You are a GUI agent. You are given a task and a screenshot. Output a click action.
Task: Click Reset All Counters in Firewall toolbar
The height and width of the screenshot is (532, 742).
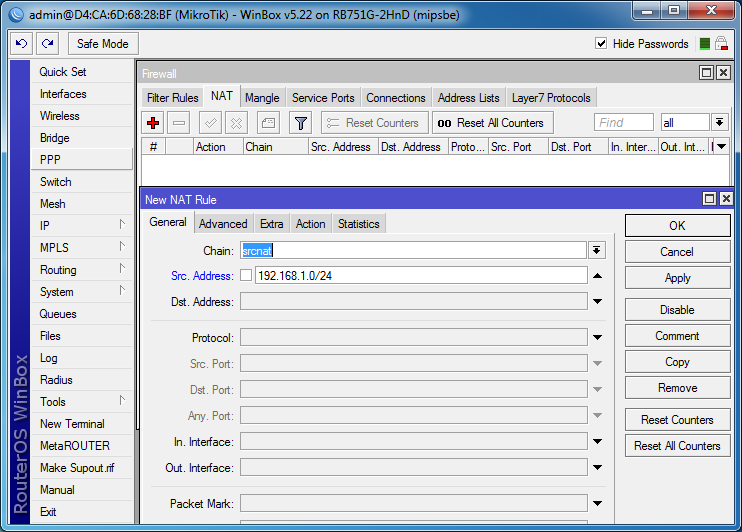(x=493, y=123)
